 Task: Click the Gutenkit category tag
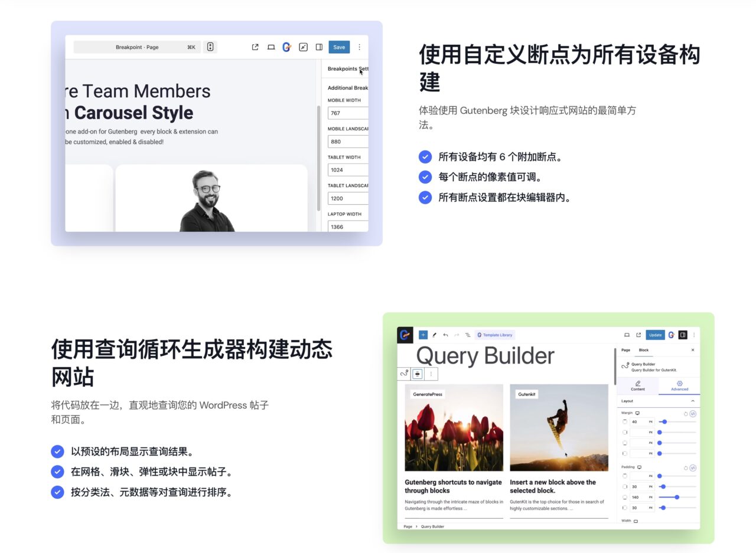coord(527,394)
